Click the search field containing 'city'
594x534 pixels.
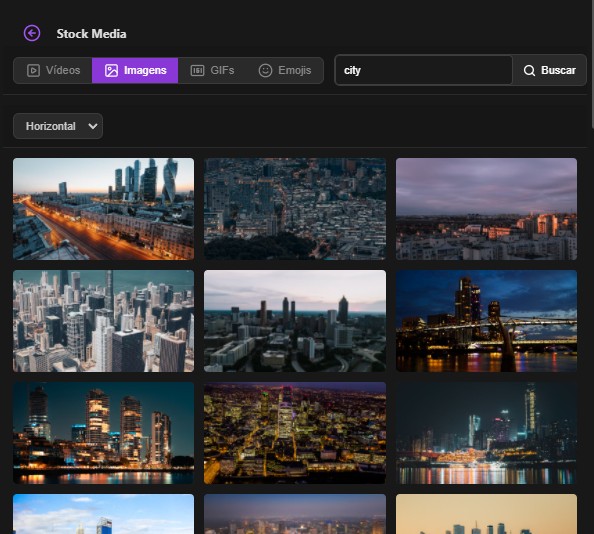(424, 70)
